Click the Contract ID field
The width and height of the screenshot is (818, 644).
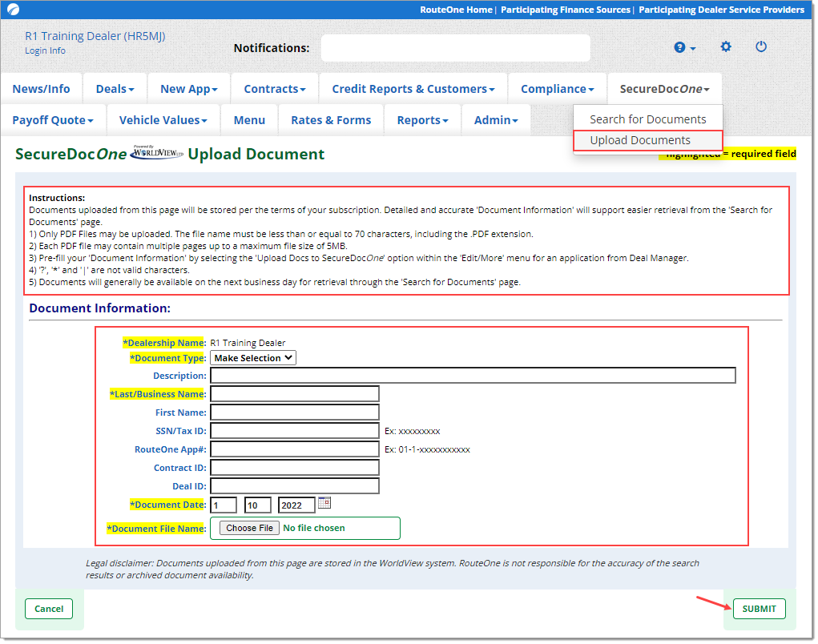tap(295, 468)
